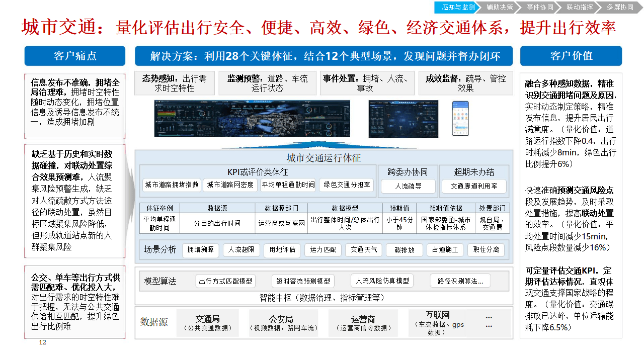644x362 pixels.
Task: Click the 跨委办协同 heading
Action: [408, 171]
